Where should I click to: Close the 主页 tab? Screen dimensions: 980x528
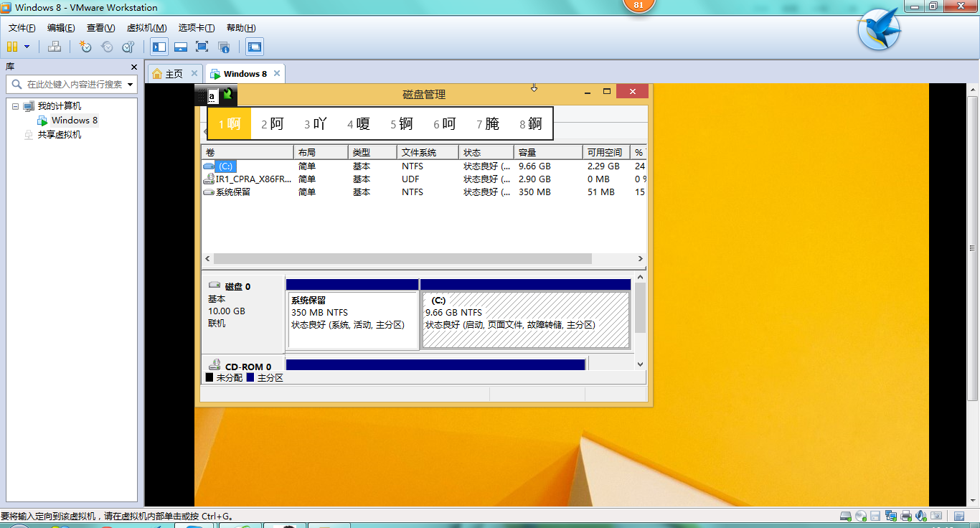coord(195,74)
